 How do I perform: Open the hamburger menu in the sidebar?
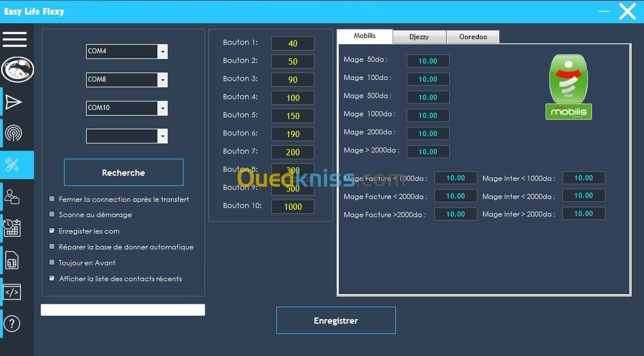(15, 39)
